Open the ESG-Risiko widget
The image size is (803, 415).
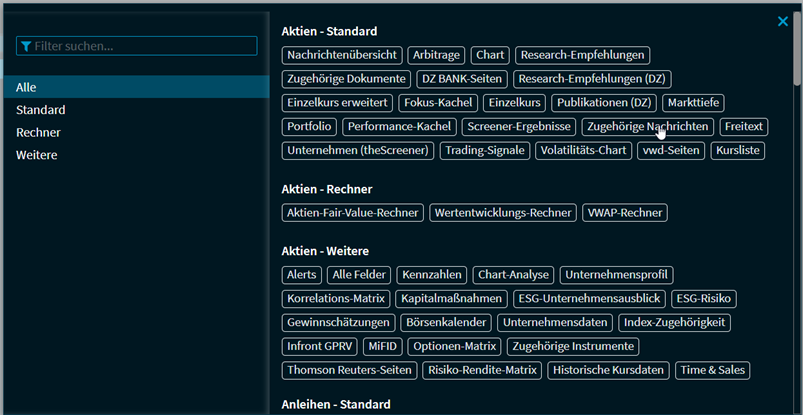tap(703, 298)
